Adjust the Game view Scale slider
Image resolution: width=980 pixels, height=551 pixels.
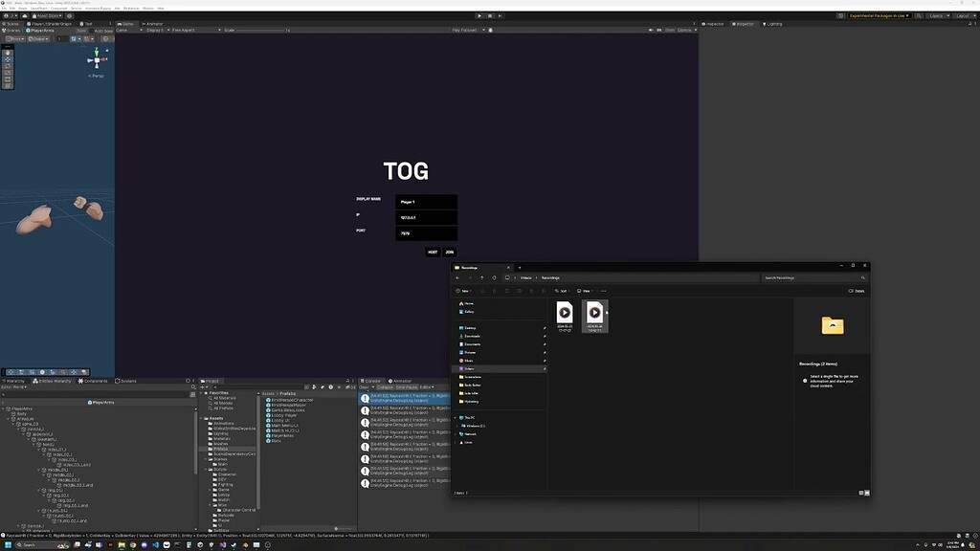pyautogui.click(x=261, y=30)
